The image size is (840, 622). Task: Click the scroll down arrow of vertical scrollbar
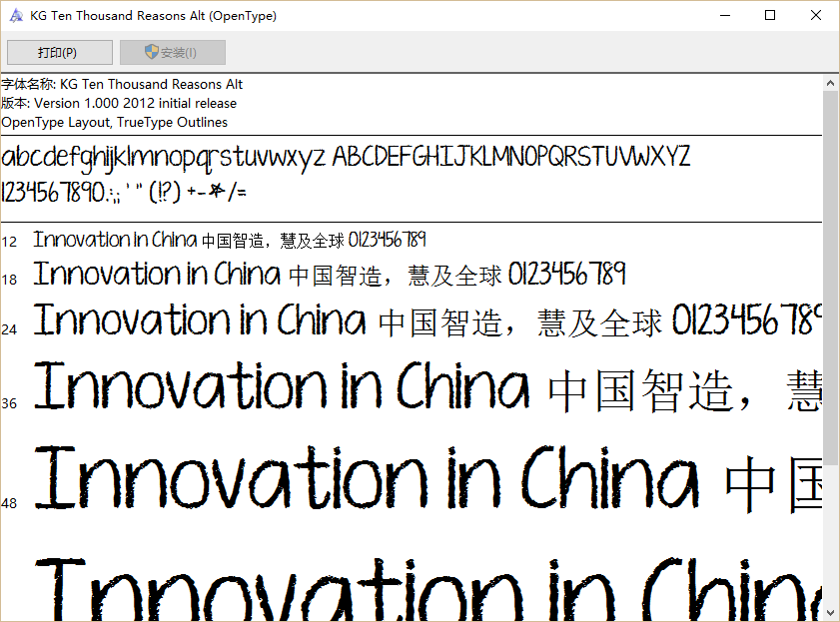830,612
